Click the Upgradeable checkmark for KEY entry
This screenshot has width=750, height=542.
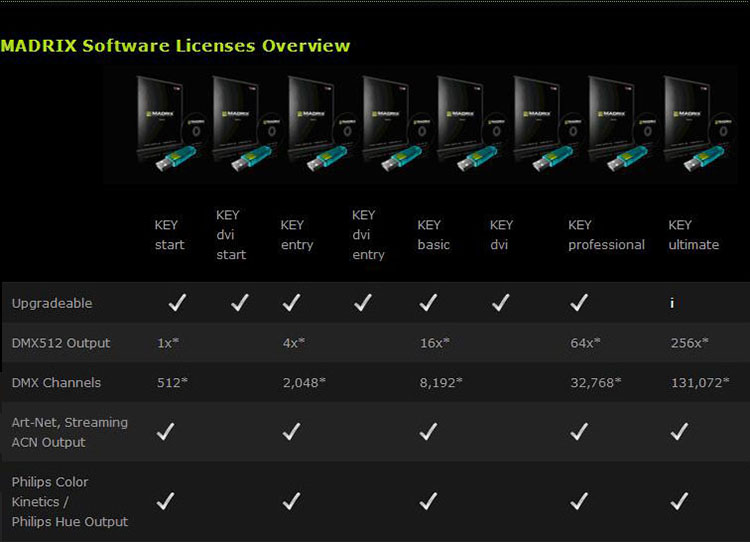[x=292, y=302]
